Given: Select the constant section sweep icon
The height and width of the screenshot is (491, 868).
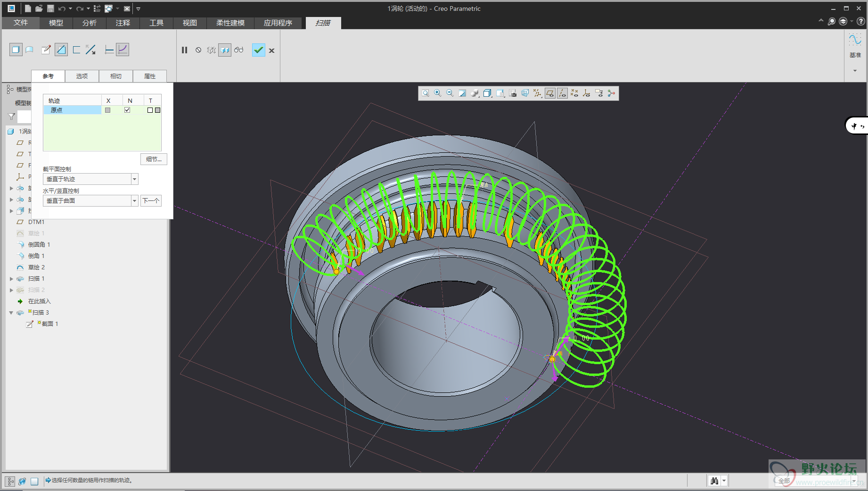Looking at the screenshot, I should 109,50.
